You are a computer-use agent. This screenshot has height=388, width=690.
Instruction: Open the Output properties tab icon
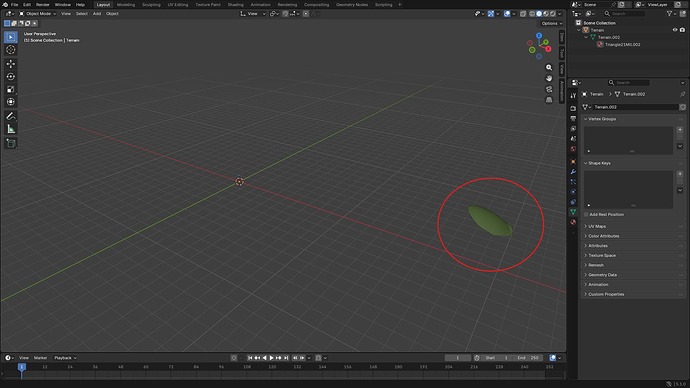click(573, 118)
